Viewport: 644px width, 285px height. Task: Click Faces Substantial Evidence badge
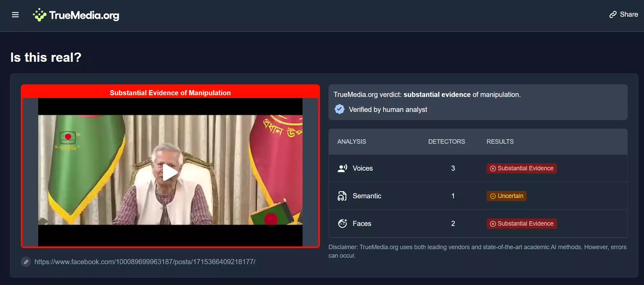click(521, 224)
